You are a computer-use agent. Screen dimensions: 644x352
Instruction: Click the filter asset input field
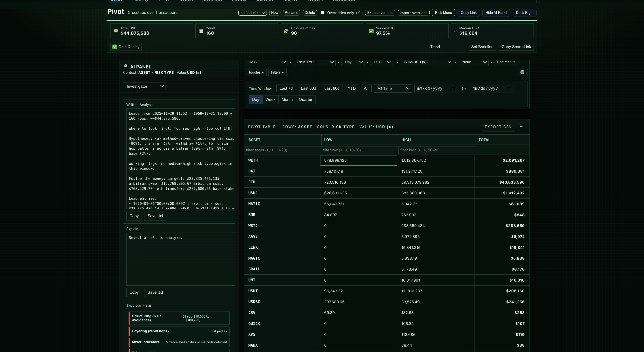tap(282, 150)
